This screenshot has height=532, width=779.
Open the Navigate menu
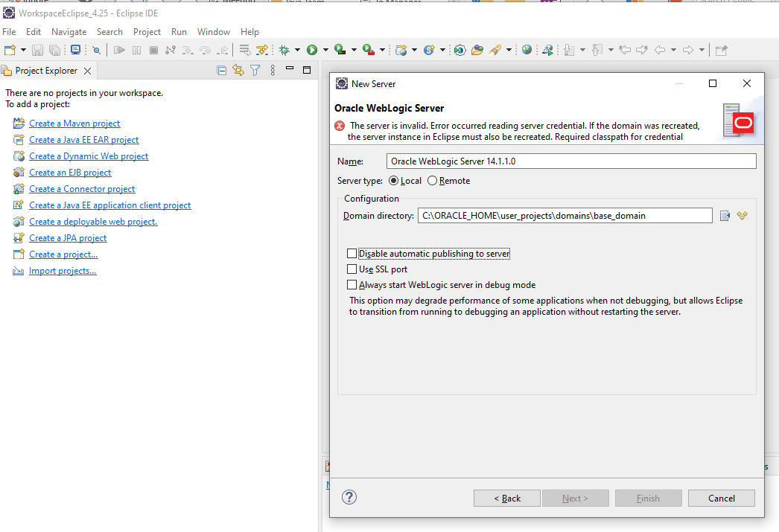(69, 32)
